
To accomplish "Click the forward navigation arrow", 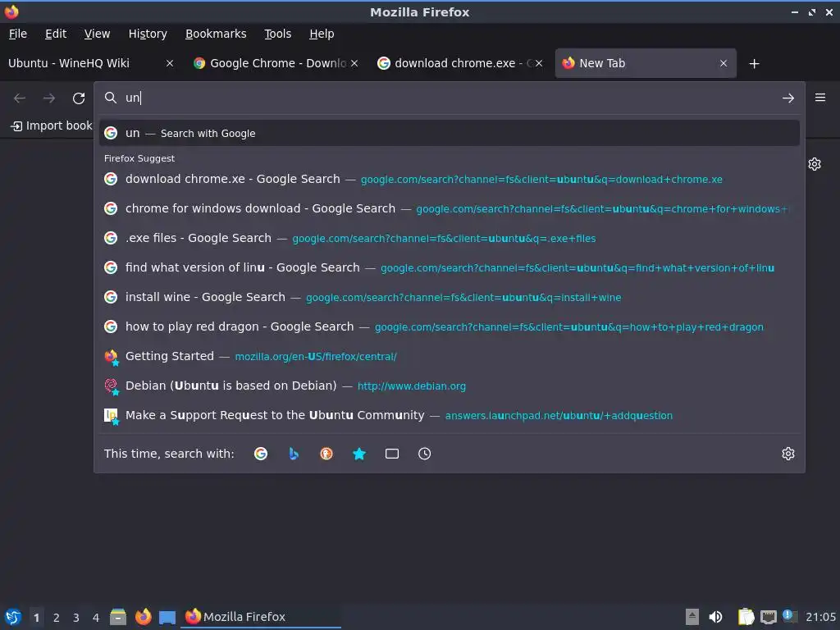I will (49, 98).
